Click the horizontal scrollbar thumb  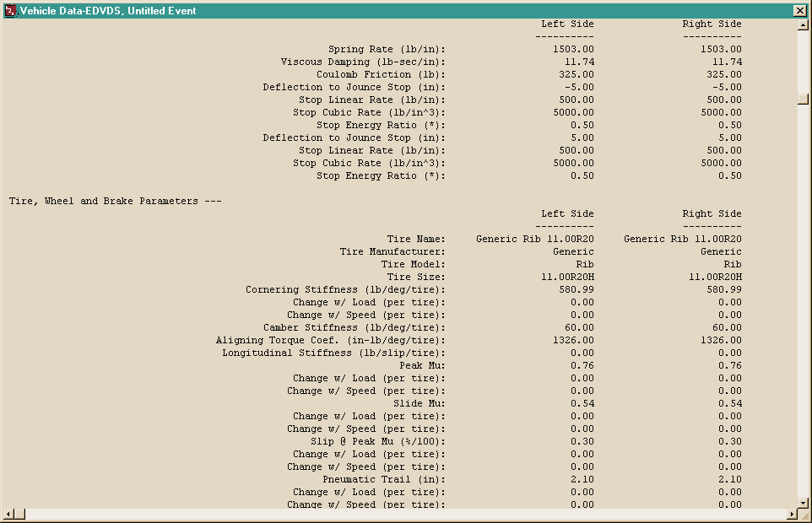coord(19,514)
